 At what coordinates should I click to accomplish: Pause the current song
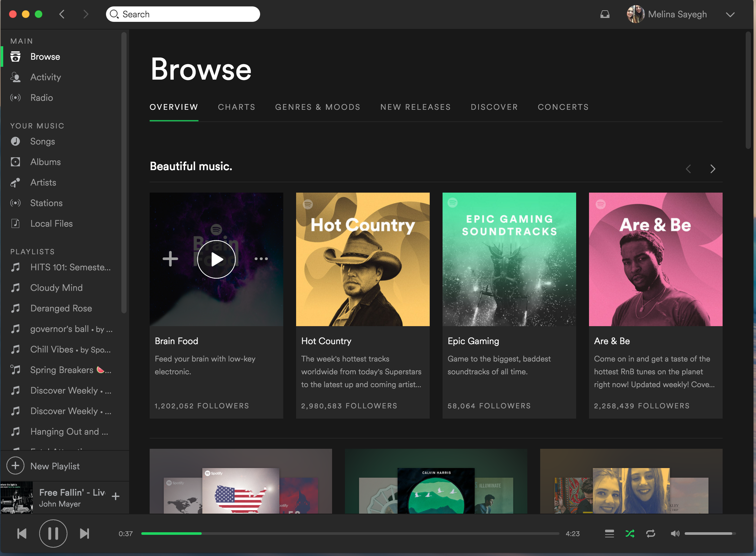pos(53,534)
